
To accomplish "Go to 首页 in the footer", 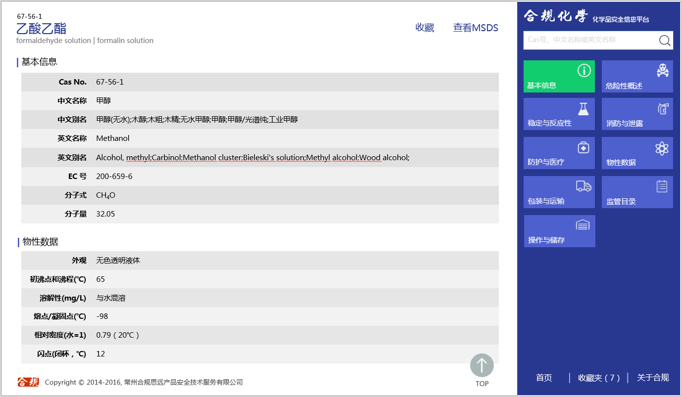I will pos(544,377).
